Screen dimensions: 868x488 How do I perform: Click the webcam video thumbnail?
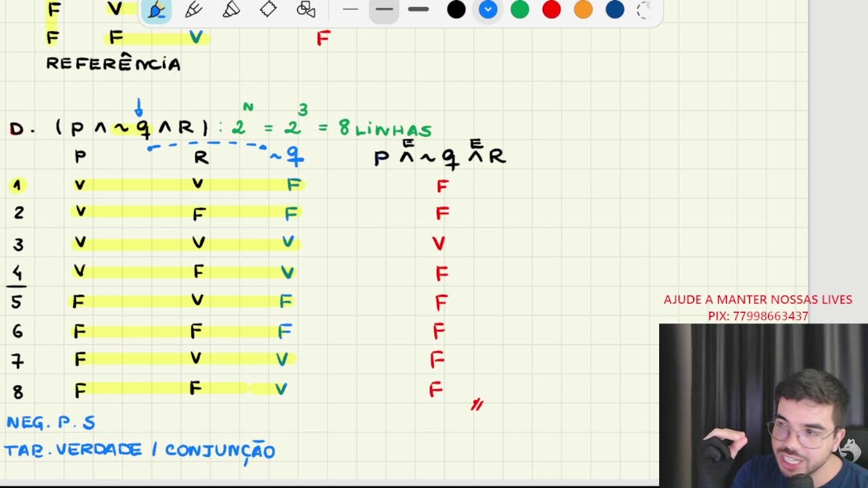(764, 405)
